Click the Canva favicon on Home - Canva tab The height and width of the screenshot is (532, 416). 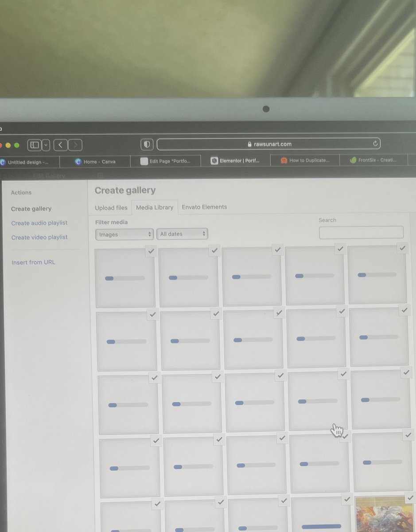point(78,162)
